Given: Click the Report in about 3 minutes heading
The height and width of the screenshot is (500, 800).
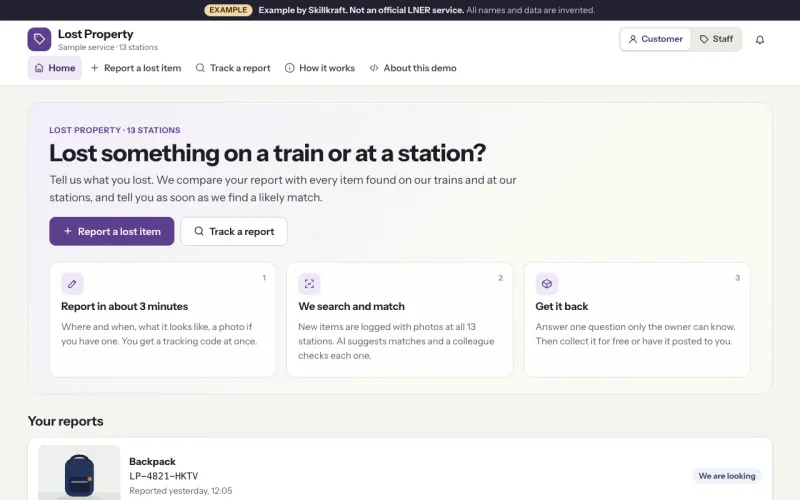Looking at the screenshot, I should [124, 306].
